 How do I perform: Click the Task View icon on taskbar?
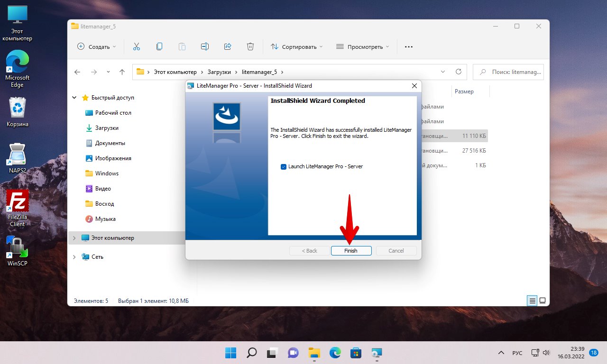coord(272,353)
